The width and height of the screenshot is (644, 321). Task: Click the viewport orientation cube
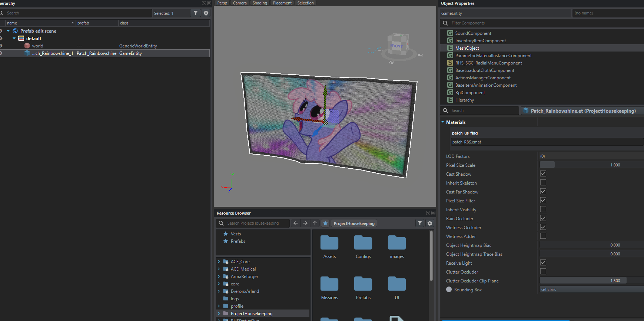point(398,45)
